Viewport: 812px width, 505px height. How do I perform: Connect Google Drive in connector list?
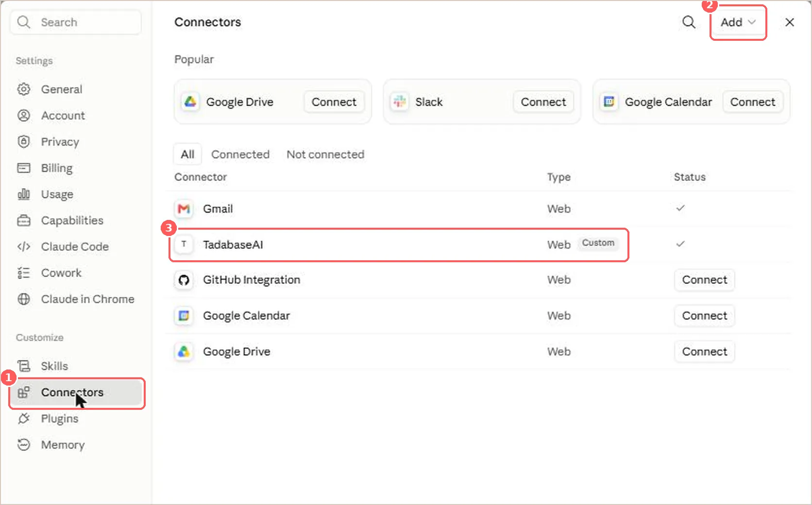[x=705, y=352]
